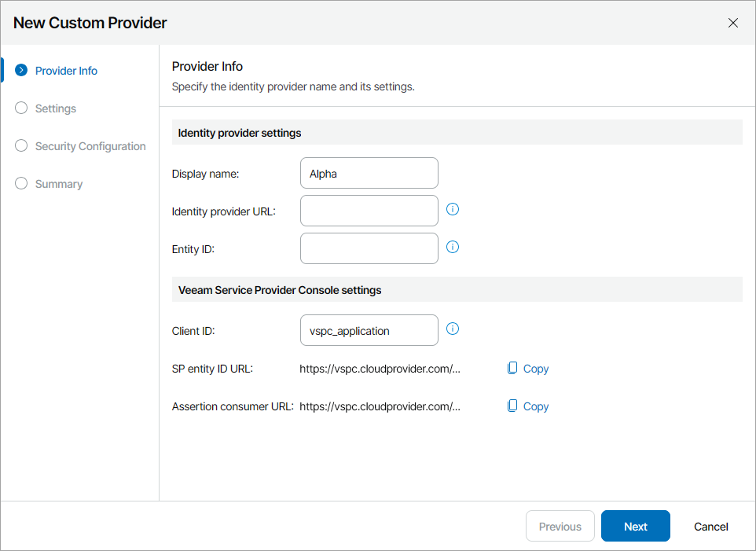Go to the Settings wizard step

(x=55, y=108)
